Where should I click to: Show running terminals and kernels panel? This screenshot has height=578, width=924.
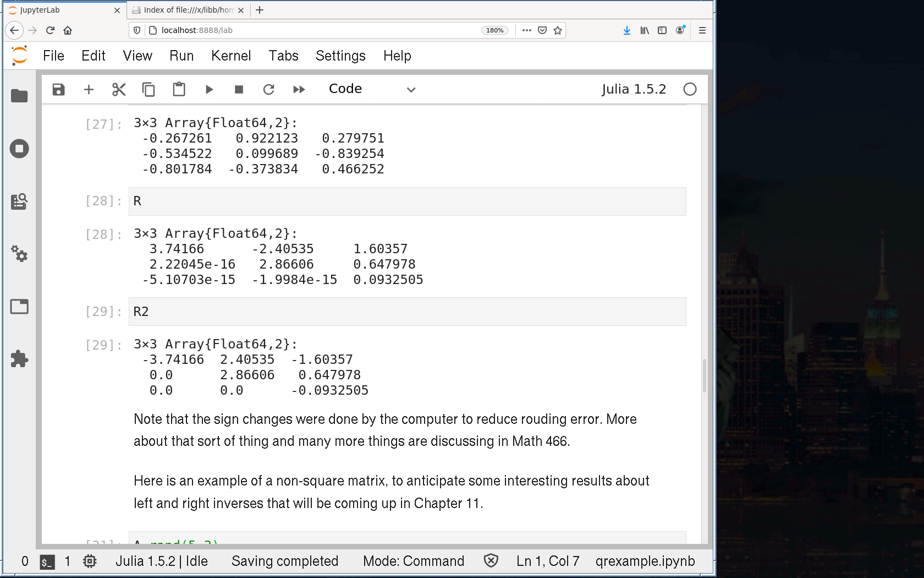(x=19, y=149)
